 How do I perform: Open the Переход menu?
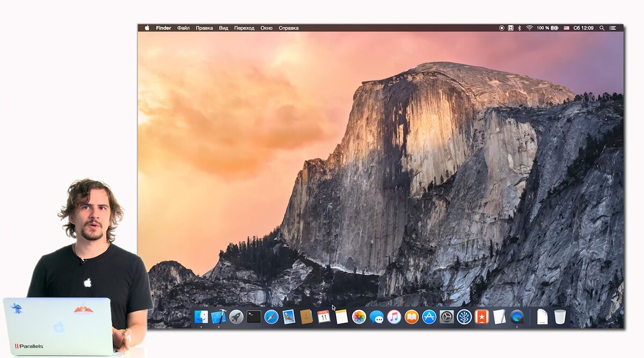(x=244, y=28)
